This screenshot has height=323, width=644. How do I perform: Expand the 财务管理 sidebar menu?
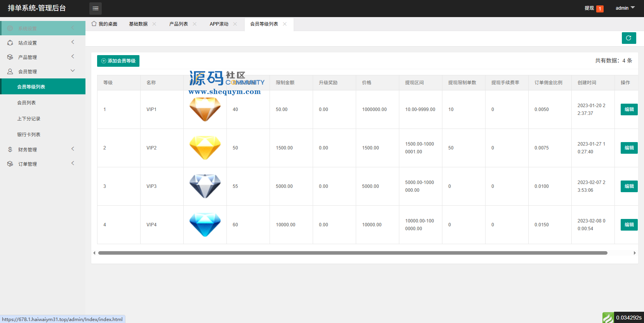coord(43,149)
